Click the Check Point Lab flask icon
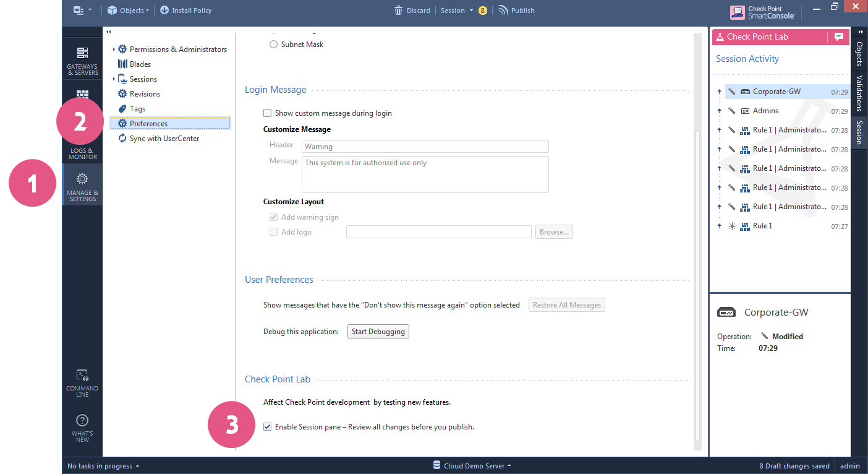 (x=720, y=37)
